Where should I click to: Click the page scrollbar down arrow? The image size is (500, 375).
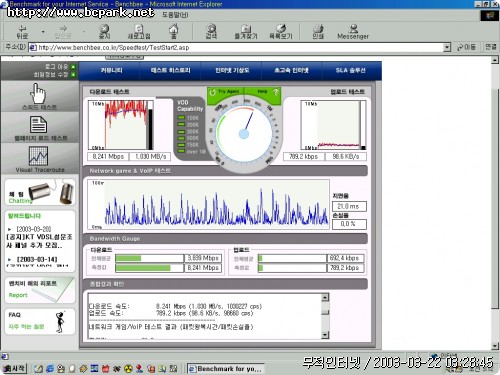point(495,346)
